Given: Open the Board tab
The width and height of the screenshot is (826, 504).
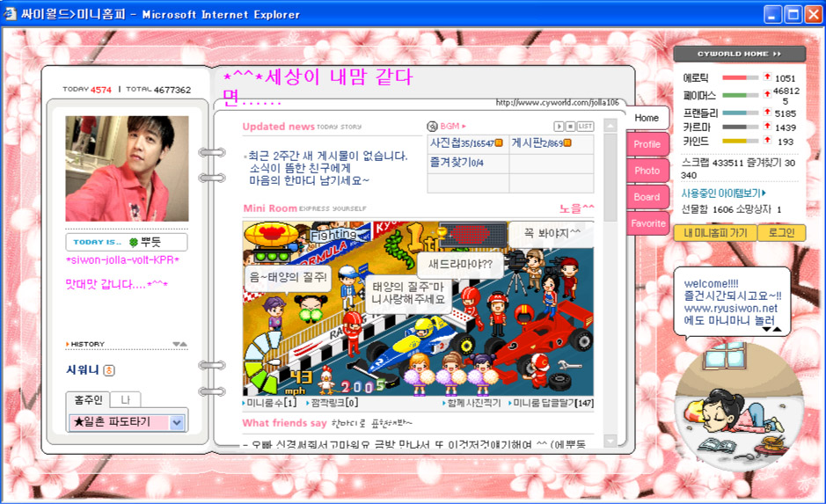Looking at the screenshot, I should (x=647, y=197).
